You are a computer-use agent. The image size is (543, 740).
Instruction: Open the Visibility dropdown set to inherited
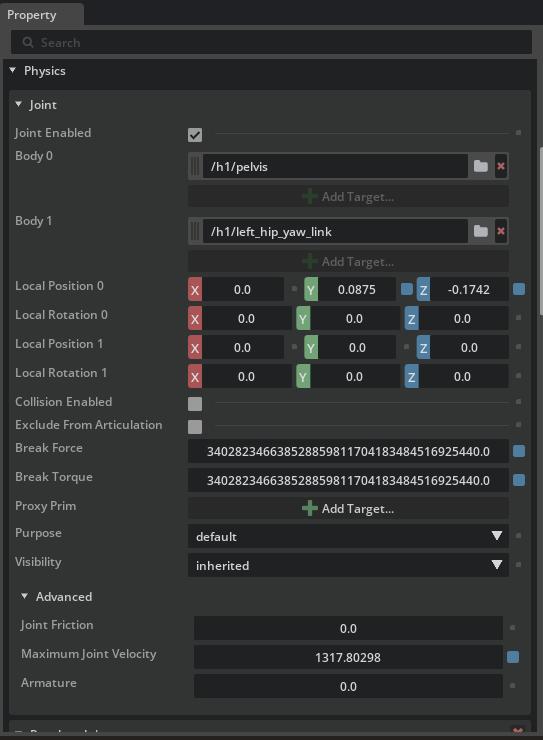click(348, 565)
